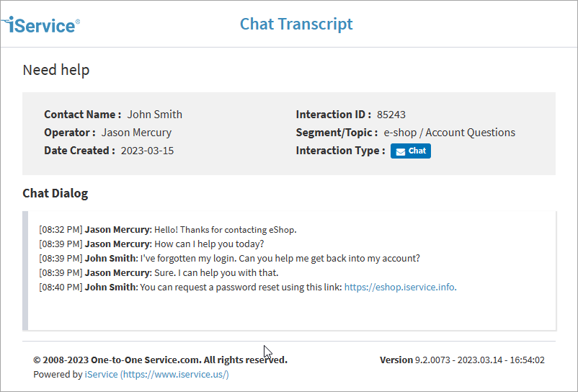The image size is (578, 392).
Task: Open the iService website link in the footer
Action: pyautogui.click(x=156, y=375)
